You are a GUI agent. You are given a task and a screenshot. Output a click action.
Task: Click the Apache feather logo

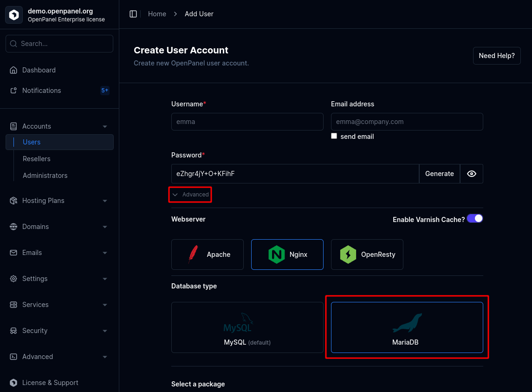[193, 254]
